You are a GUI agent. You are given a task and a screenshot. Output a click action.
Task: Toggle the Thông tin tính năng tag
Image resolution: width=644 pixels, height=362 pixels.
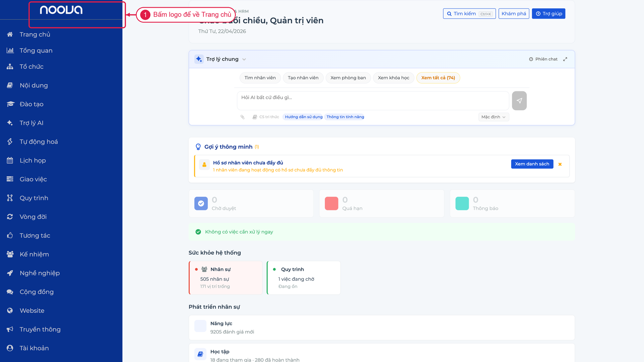tap(345, 117)
